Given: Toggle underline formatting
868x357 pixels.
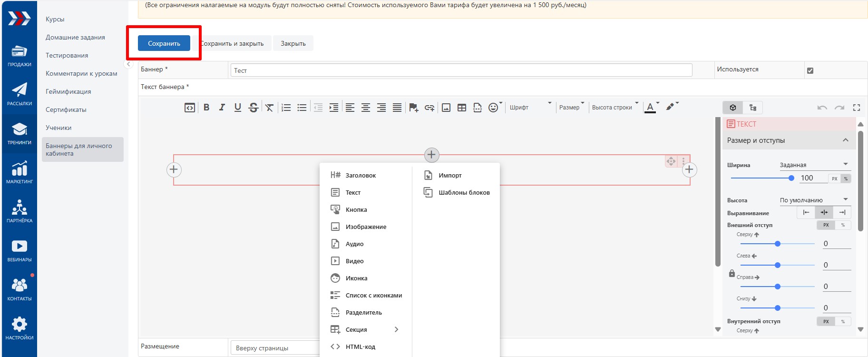Looking at the screenshot, I should tap(238, 108).
